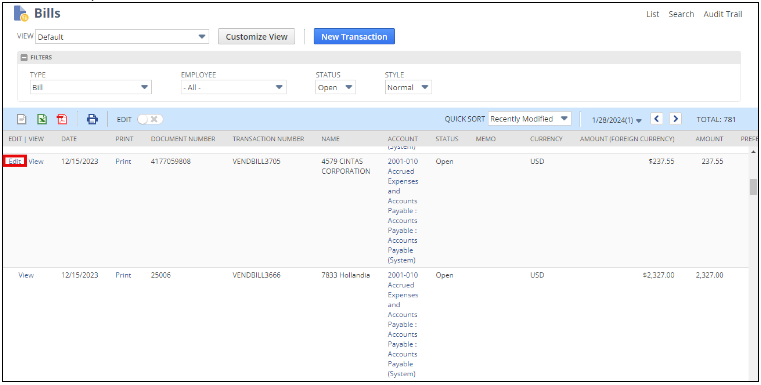Print bill VENDBILL3705
The image size is (761, 385).
pos(123,162)
